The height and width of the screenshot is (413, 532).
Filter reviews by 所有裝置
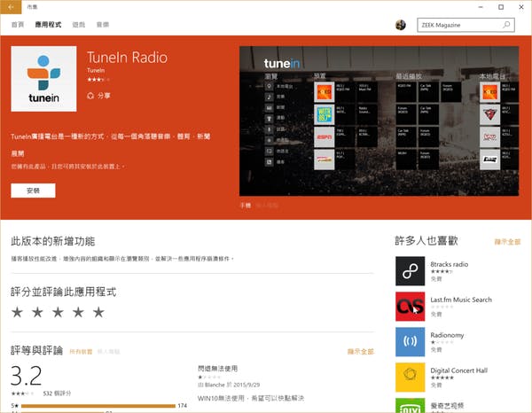point(81,352)
